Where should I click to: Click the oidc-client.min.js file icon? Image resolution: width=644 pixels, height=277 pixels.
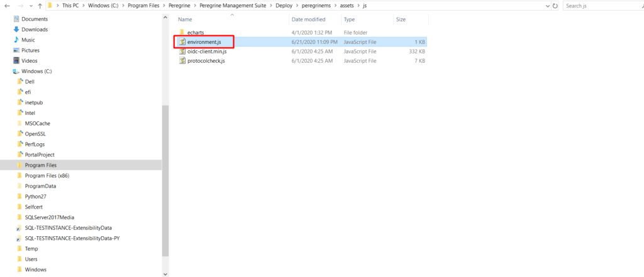pos(182,51)
